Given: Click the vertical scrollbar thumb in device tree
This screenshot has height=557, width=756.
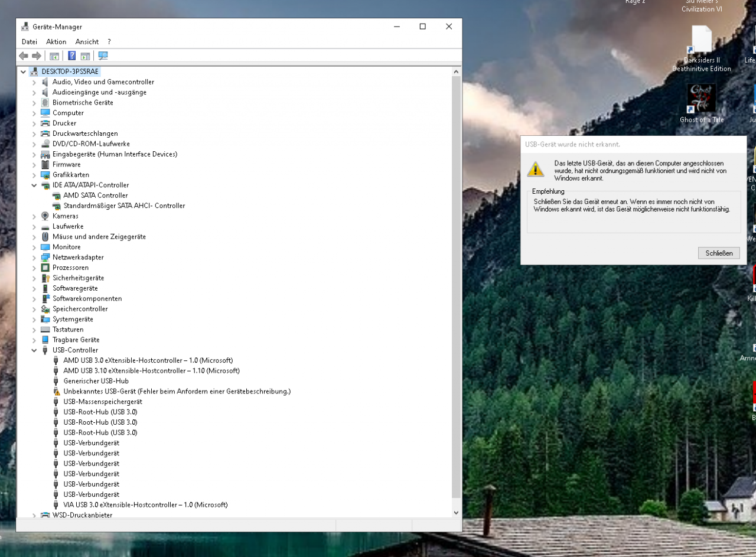Looking at the screenshot, I should point(456,286).
